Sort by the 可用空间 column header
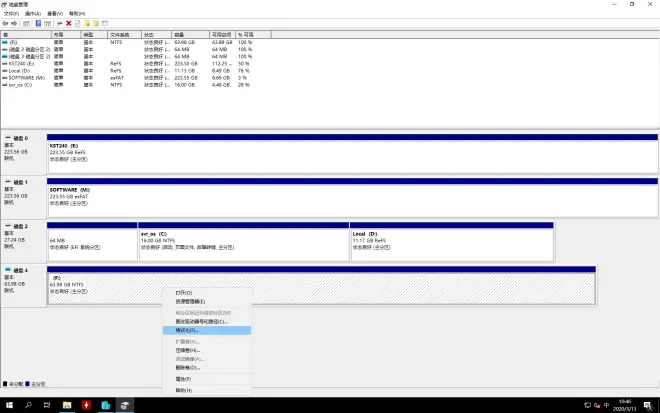This screenshot has height=413, width=660. (222, 35)
